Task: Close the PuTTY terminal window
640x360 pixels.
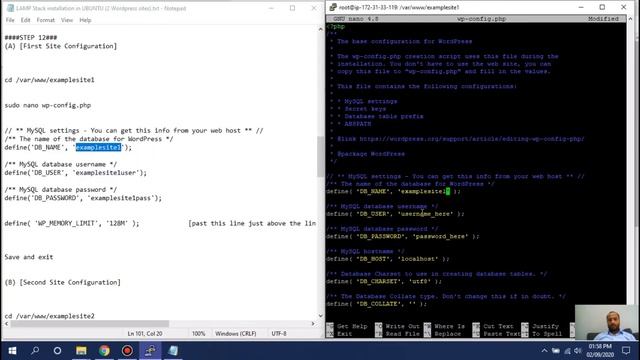Action: pyautogui.click(x=623, y=7)
